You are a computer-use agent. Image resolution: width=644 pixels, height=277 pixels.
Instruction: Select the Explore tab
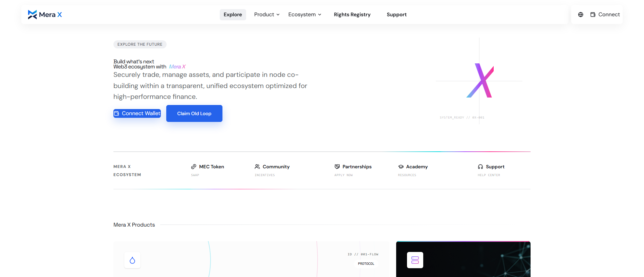[233, 15]
